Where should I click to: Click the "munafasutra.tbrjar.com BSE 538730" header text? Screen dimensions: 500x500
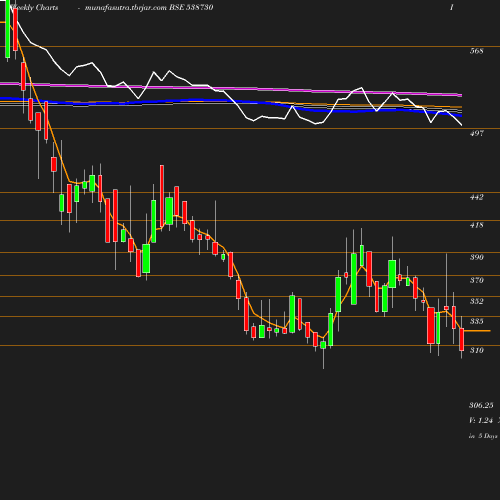149,8
